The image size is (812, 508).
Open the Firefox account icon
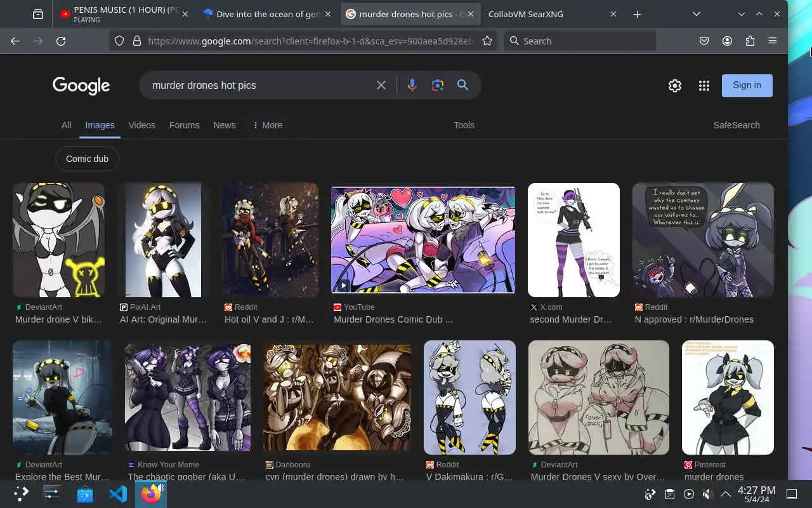(727, 41)
